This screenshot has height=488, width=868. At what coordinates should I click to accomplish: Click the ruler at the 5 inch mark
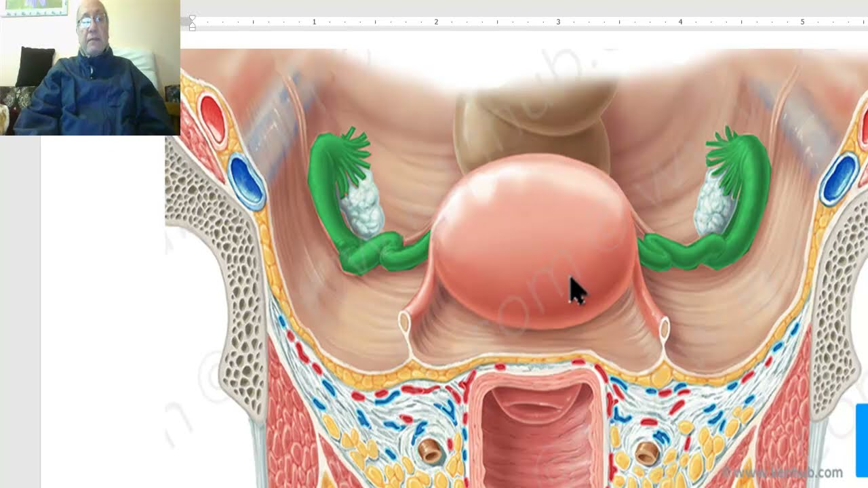(802, 22)
